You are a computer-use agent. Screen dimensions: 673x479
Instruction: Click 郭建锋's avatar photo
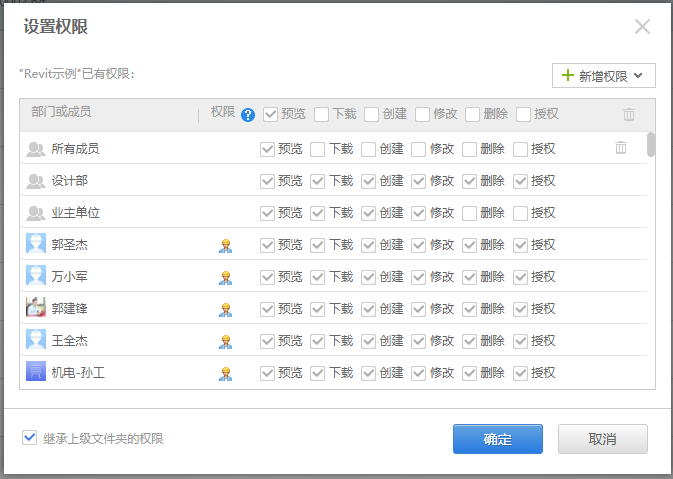point(36,308)
